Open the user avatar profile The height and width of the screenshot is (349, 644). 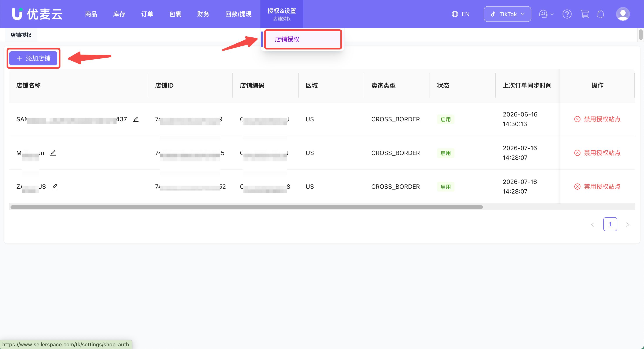point(623,14)
